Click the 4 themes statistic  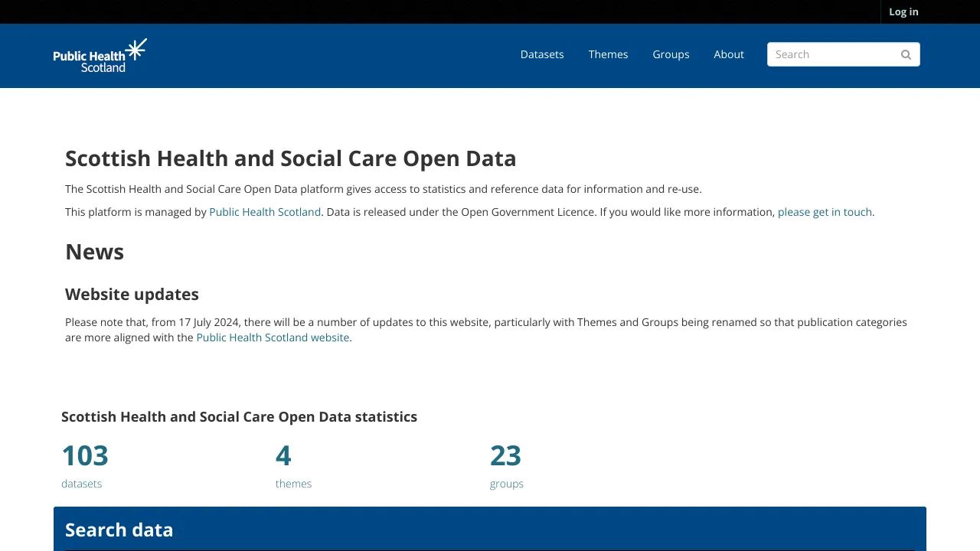(x=283, y=455)
